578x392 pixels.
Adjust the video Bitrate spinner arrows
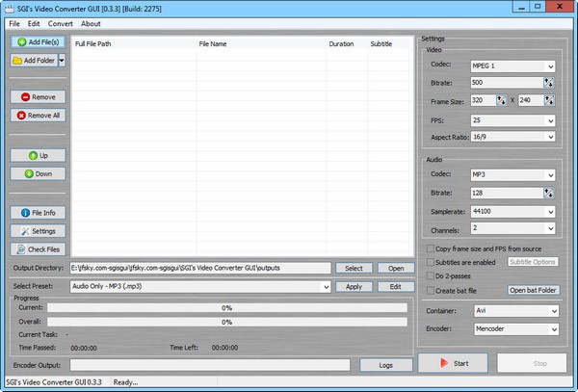coord(548,83)
